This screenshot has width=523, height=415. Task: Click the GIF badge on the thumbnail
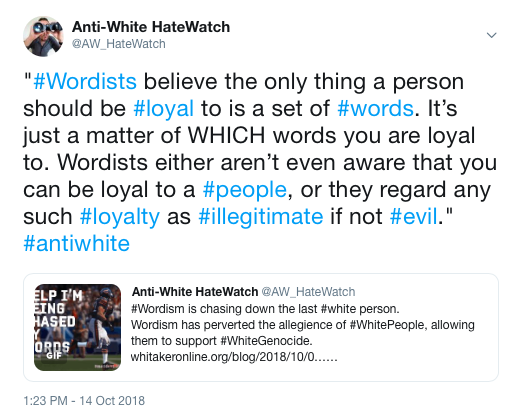pyautogui.click(x=54, y=356)
